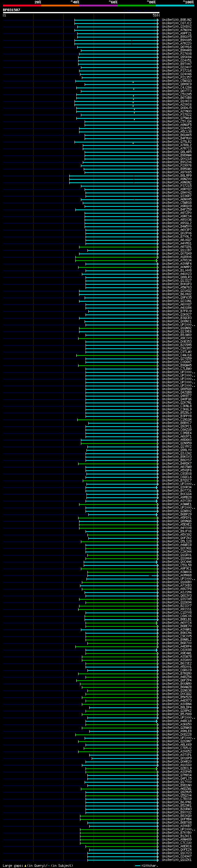This screenshot has height=868, width=197.
Task: Click the green ~80% identity legend segment
Action: 137,6
